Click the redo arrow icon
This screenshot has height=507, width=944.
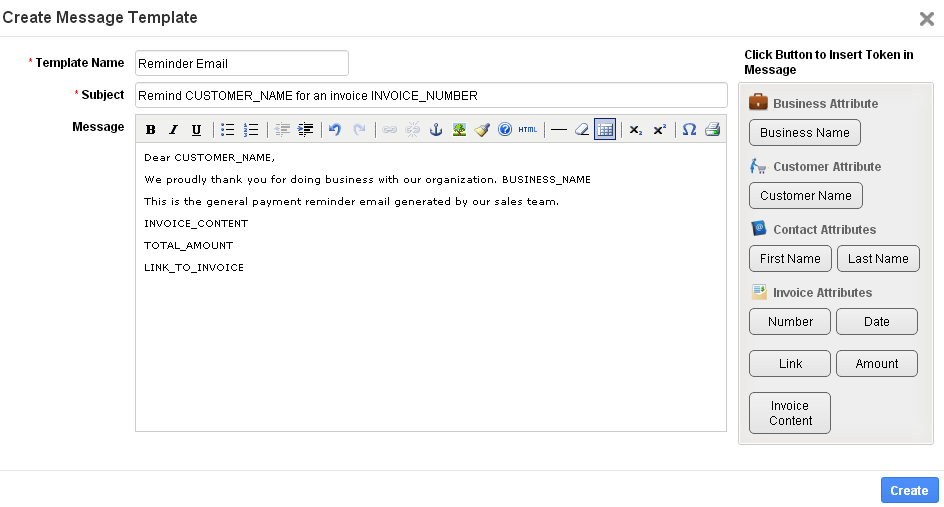pyautogui.click(x=359, y=129)
